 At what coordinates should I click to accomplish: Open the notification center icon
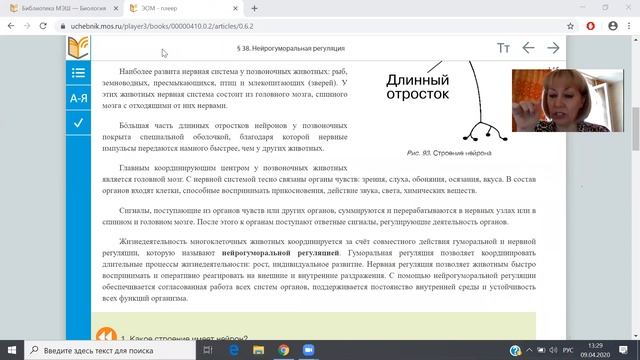click(623, 350)
